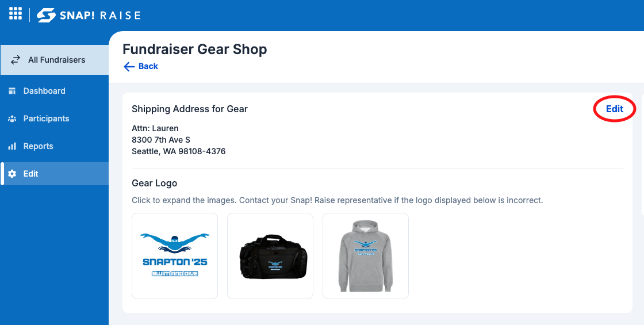Click the Fundraiser Gear Shop heading

click(x=195, y=49)
